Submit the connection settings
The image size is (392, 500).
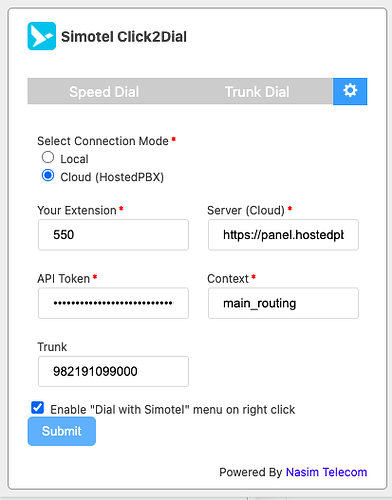(62, 431)
